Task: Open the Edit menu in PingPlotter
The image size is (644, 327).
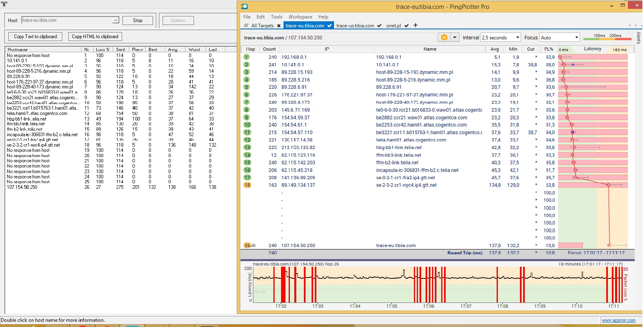Action: point(261,17)
